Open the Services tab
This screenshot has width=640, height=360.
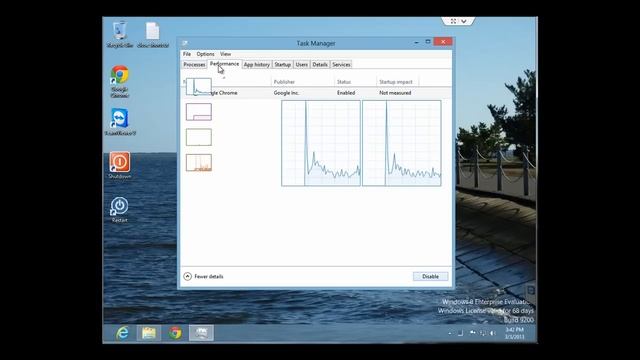[x=341, y=64]
